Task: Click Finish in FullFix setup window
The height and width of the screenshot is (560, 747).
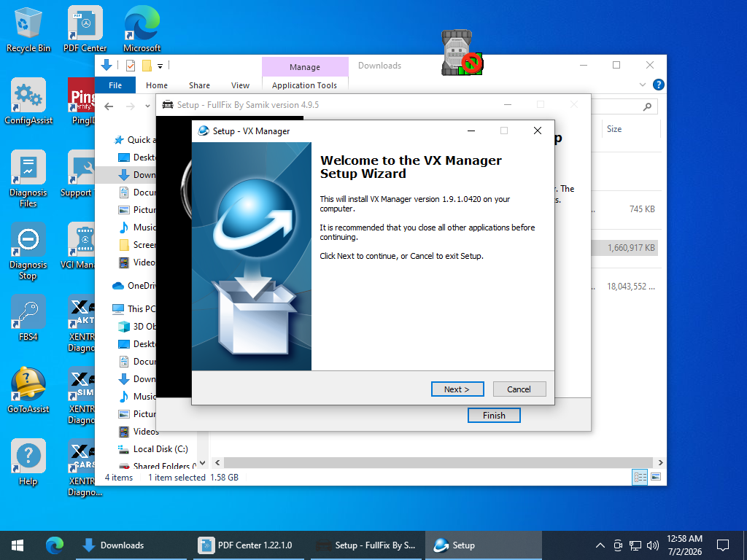Action: click(494, 415)
